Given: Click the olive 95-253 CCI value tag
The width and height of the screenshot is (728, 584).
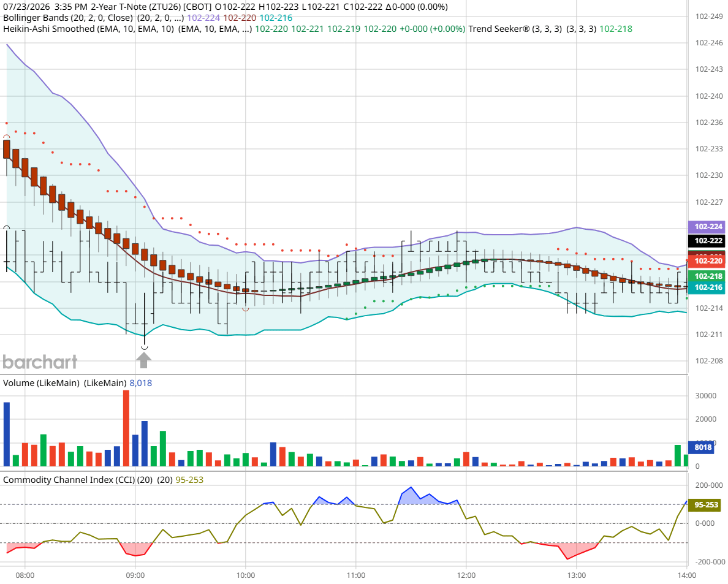Looking at the screenshot, I should 704,504.
